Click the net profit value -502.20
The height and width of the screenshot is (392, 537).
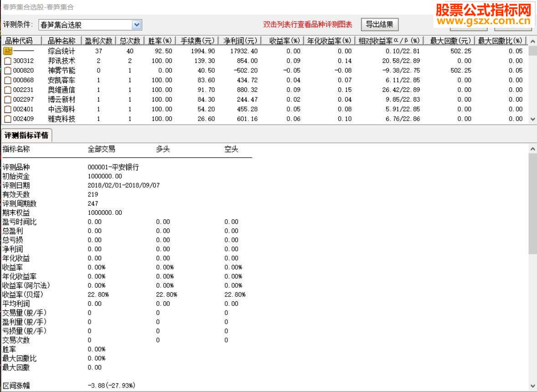click(x=246, y=71)
